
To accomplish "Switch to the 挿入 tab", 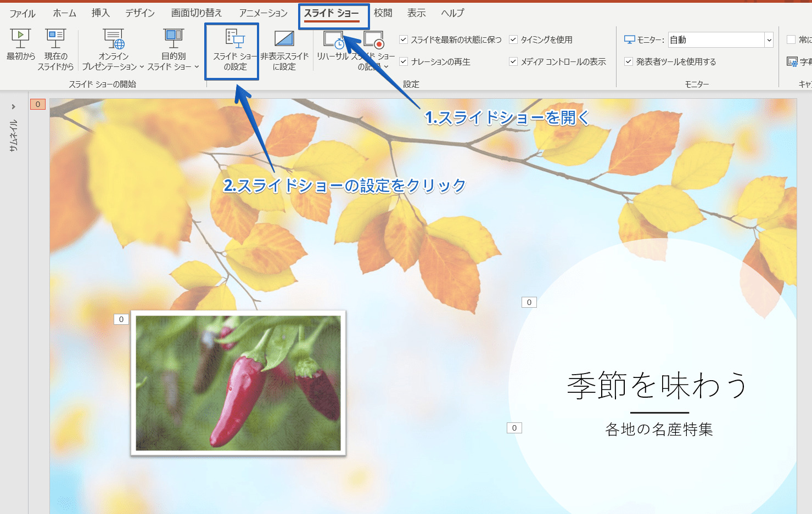I will click(x=100, y=13).
